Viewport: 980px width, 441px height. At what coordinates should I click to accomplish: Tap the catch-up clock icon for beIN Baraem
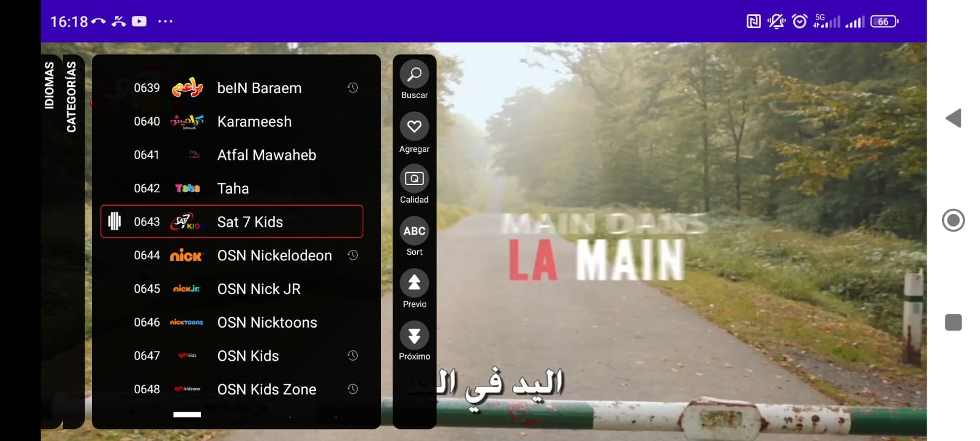coord(353,88)
